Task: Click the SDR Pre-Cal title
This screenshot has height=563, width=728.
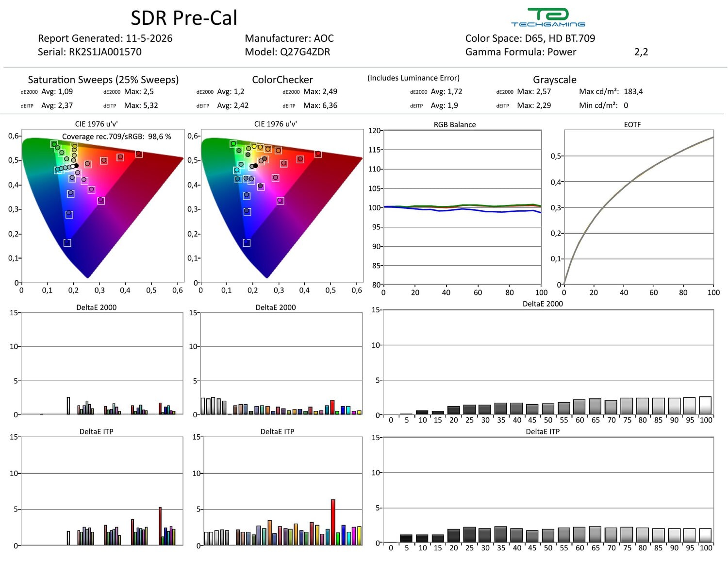Action: tap(184, 18)
